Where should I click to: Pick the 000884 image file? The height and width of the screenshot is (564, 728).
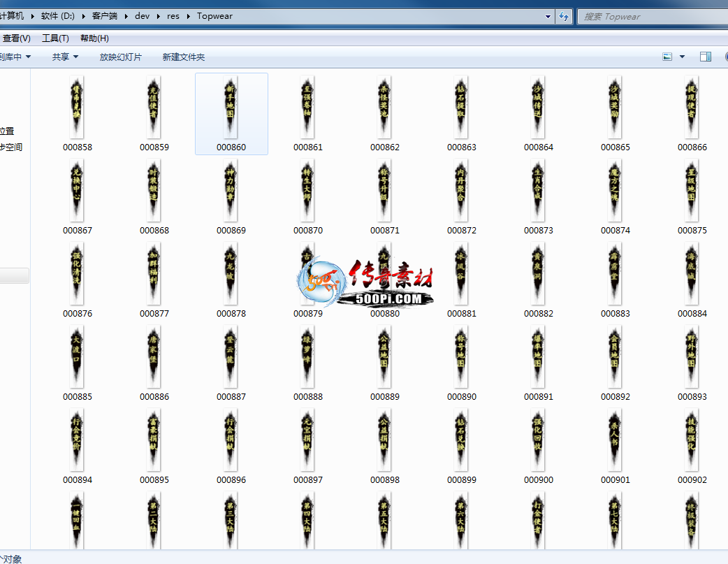[x=692, y=274]
